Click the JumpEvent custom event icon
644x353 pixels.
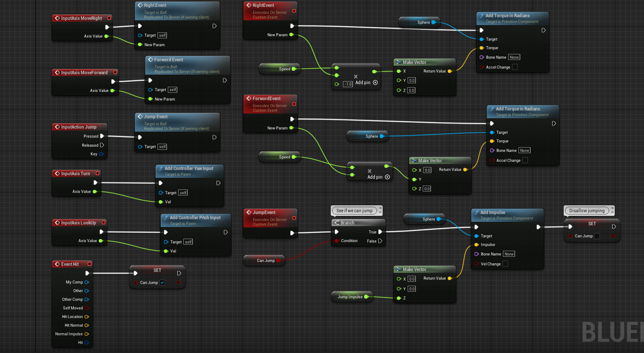pyautogui.click(x=248, y=212)
